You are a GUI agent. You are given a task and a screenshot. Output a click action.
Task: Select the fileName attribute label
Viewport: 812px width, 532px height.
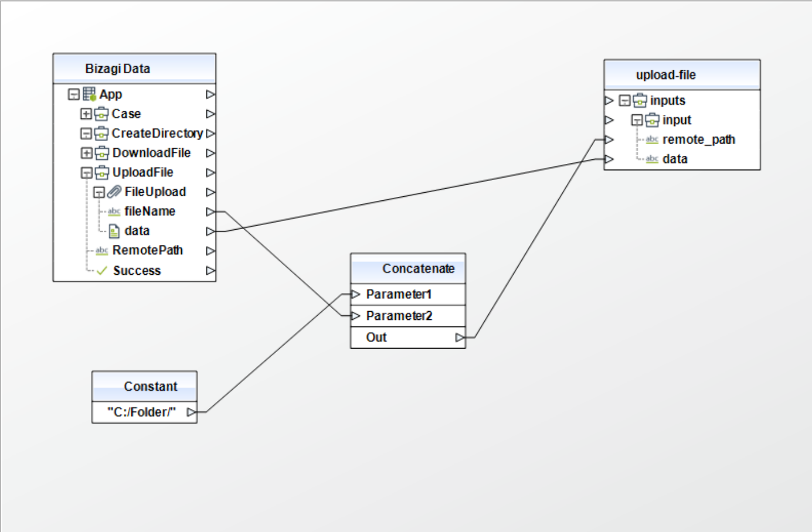pyautogui.click(x=150, y=212)
